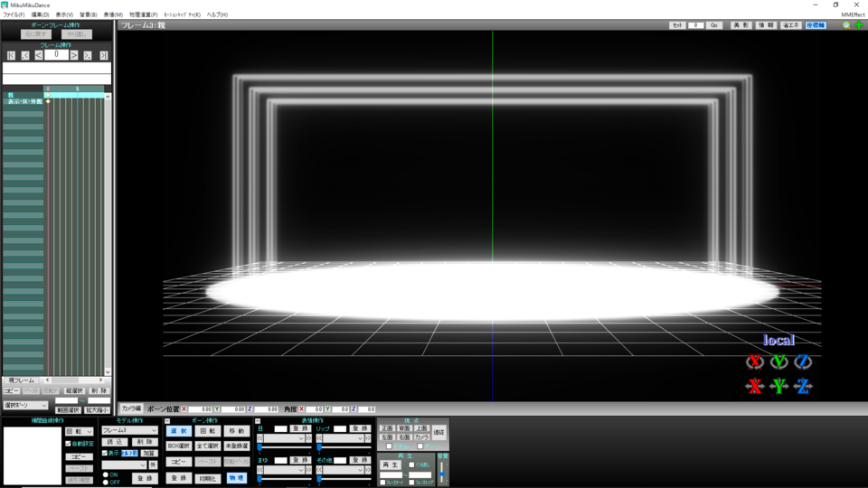Click the red X move axis icon
The image size is (868, 488).
754,386
